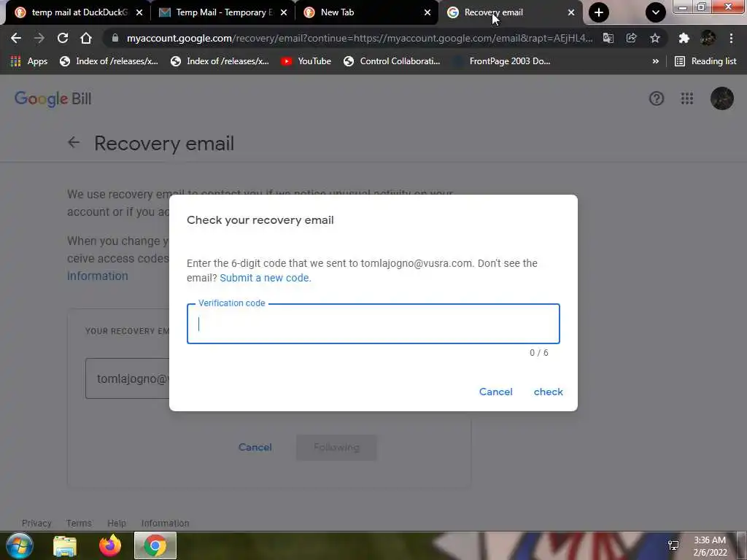
Task: Open the Extensions puzzle icon
Action: point(684,38)
